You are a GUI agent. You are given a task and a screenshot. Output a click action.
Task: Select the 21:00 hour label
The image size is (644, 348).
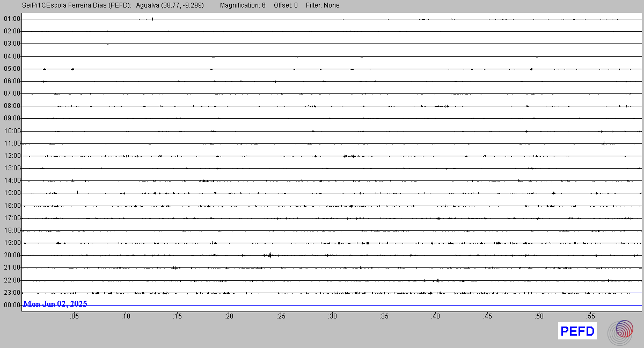pyautogui.click(x=12, y=267)
